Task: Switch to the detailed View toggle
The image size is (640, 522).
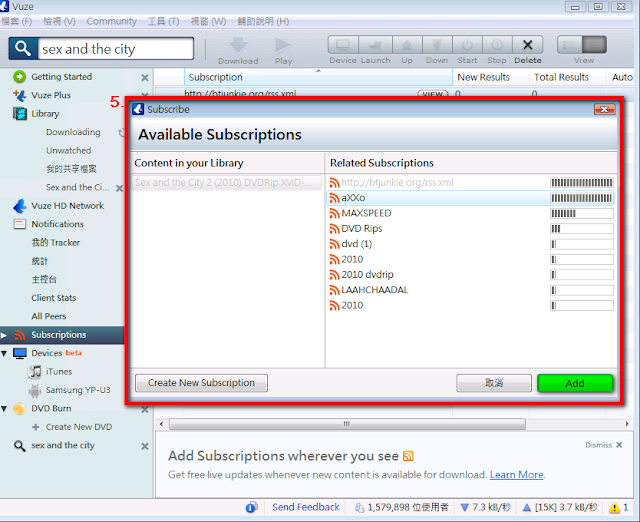Action: [594, 44]
